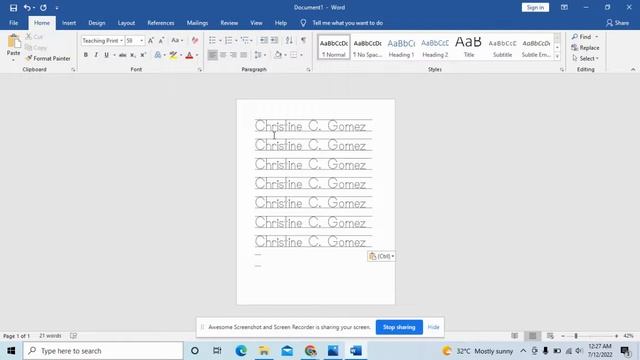This screenshot has width=640, height=360.
Task: Open the font name dropdown
Action: (121, 40)
